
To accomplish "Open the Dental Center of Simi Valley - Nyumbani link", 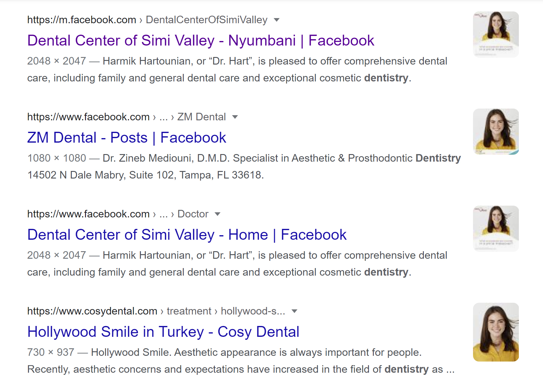I will point(201,41).
